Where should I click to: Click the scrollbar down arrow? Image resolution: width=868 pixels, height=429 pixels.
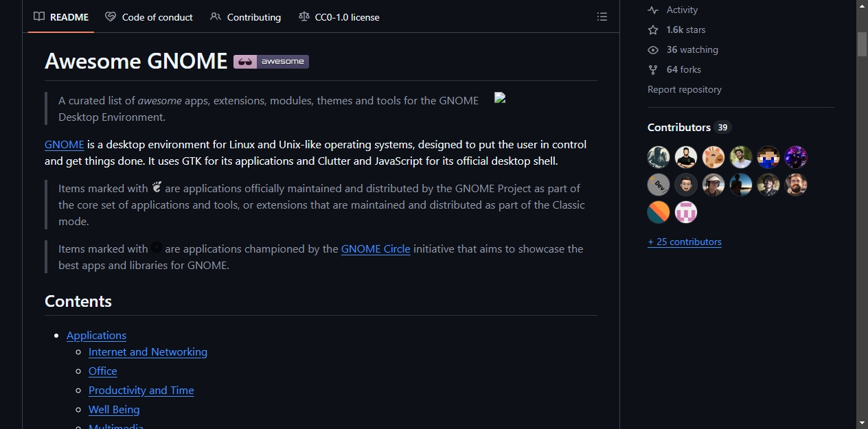[x=862, y=423]
